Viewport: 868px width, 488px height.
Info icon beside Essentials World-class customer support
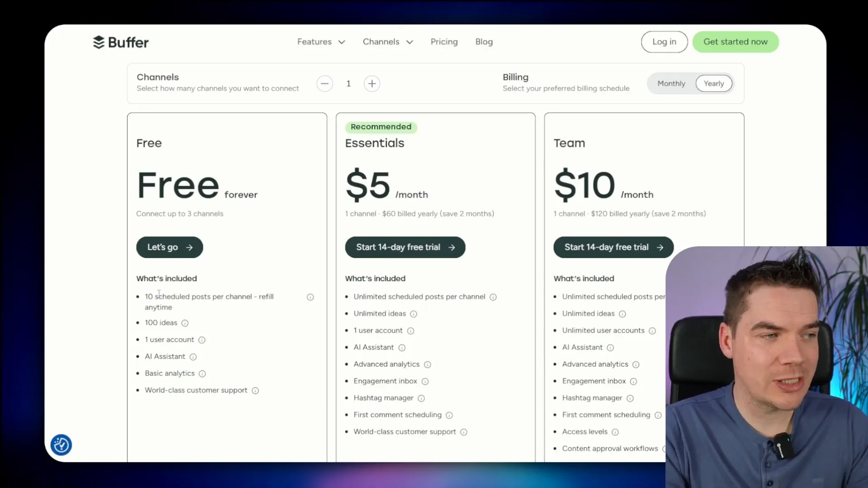[464, 432]
